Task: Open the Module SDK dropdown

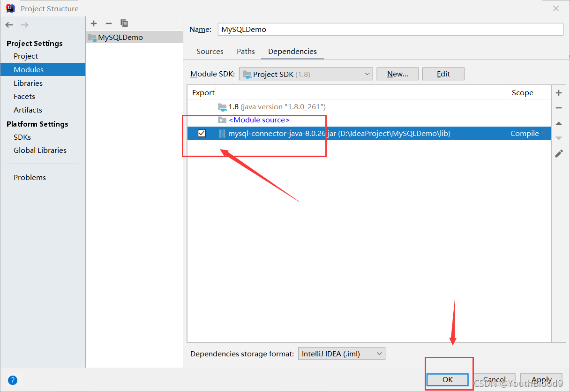Action: point(306,74)
